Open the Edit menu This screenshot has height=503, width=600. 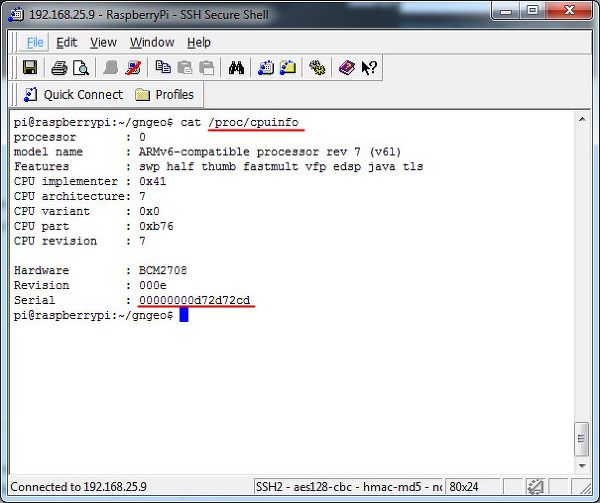tap(67, 42)
